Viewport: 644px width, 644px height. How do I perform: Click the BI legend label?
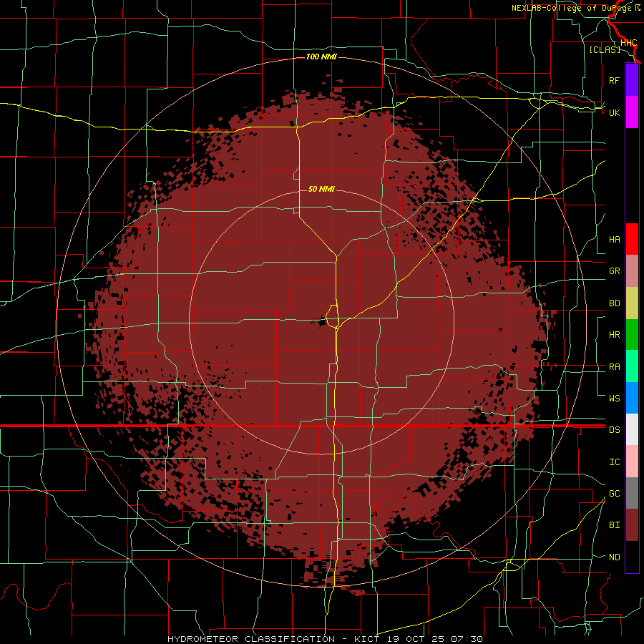click(x=614, y=525)
